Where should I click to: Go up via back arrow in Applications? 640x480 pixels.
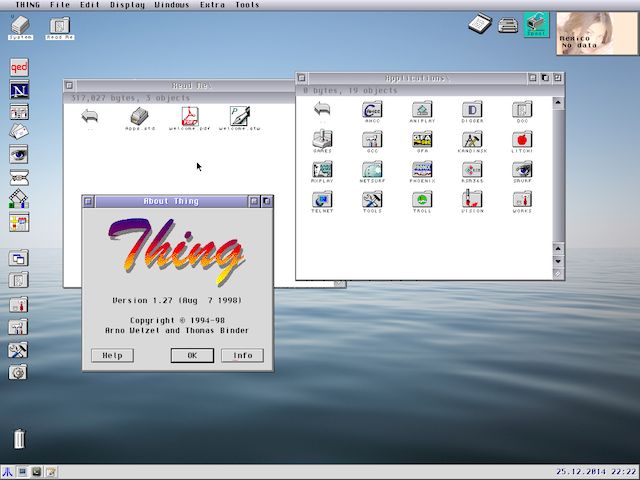click(x=322, y=110)
